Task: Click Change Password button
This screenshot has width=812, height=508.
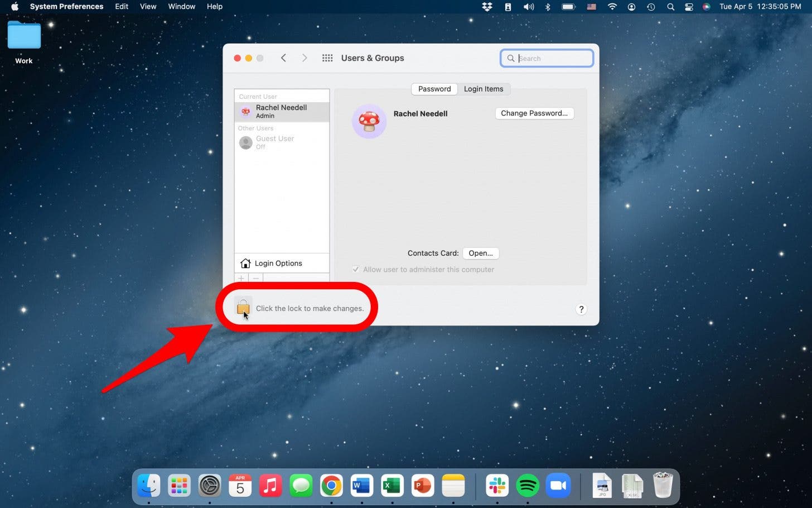Action: [534, 113]
